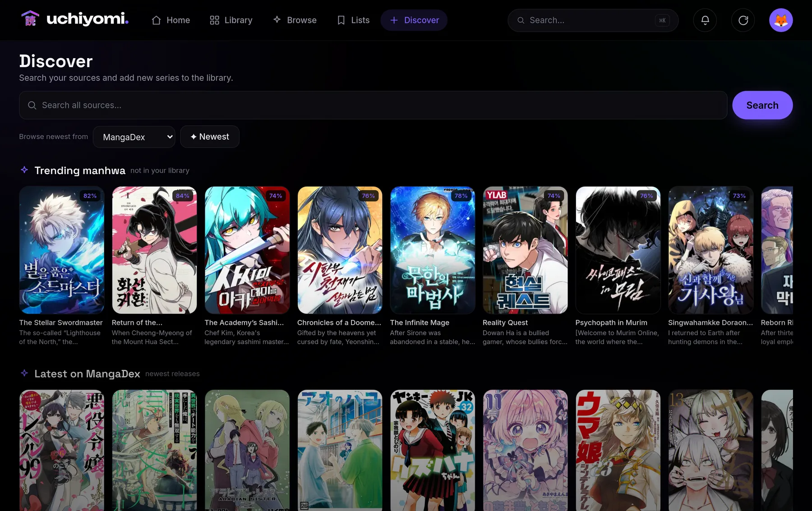Open The Infinite Mage cover
The image size is (812, 511).
pyautogui.click(x=433, y=250)
